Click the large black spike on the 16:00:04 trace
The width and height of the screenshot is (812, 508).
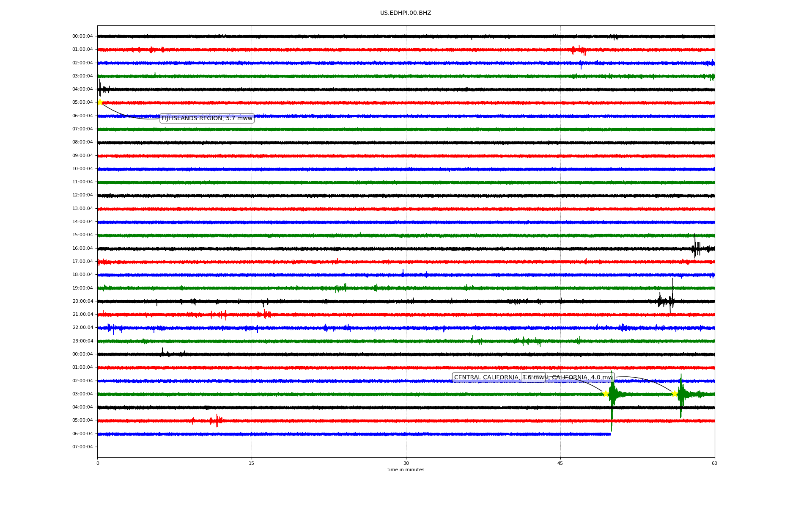[695, 246]
